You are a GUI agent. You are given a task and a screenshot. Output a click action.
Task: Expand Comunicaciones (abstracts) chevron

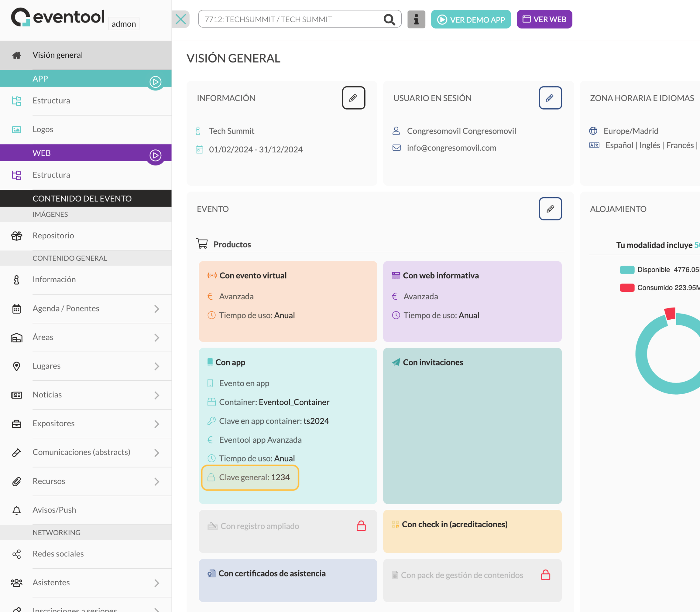tap(156, 453)
